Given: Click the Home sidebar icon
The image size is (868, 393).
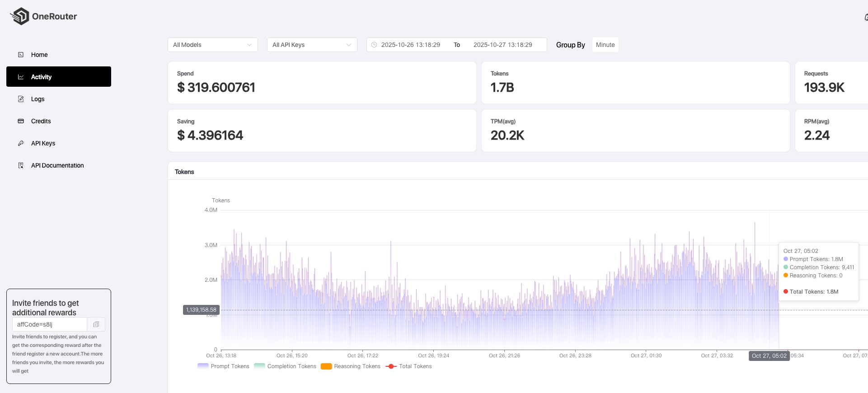Looking at the screenshot, I should point(21,55).
